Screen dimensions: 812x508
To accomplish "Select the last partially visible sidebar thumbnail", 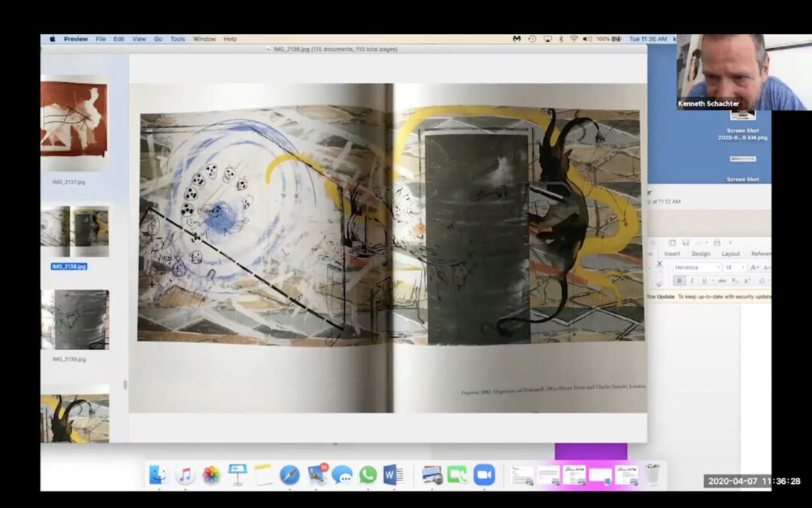I will [74, 418].
